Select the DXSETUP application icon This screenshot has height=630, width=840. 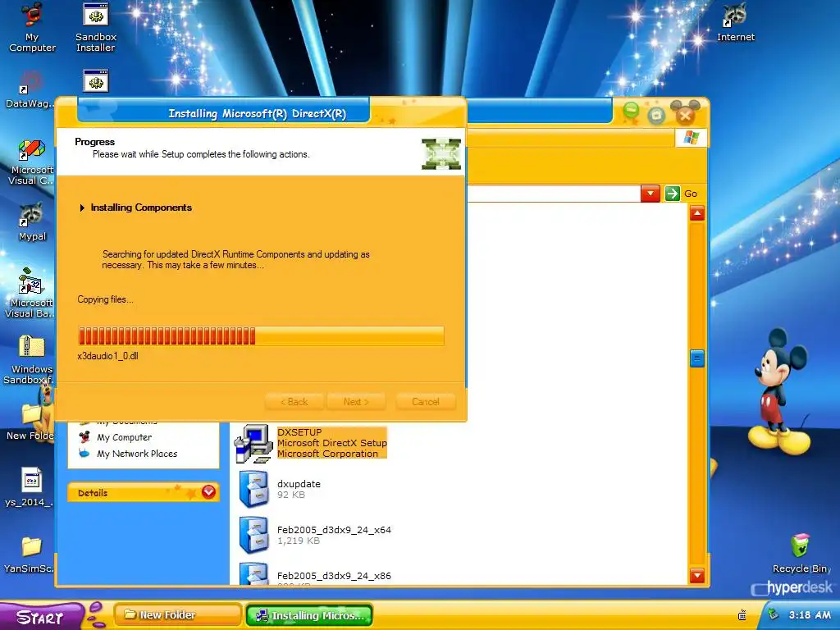pyautogui.click(x=253, y=443)
